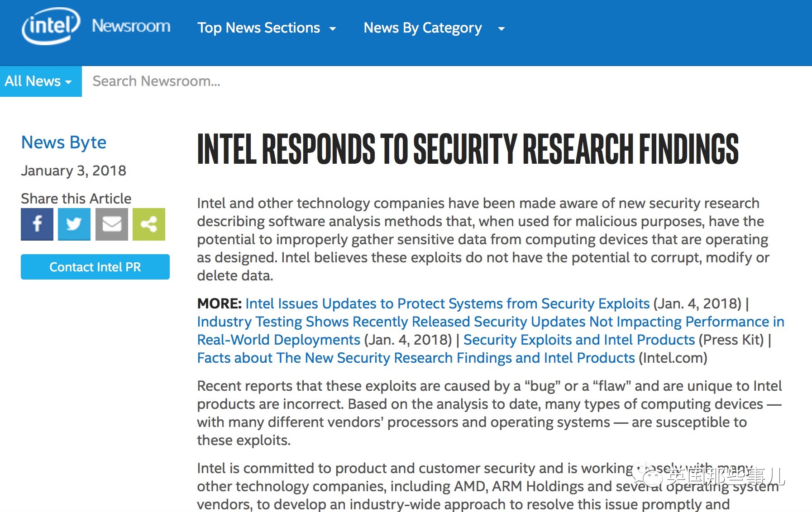
Task: Open Security Exploits and Intel Products link
Action: tap(579, 340)
